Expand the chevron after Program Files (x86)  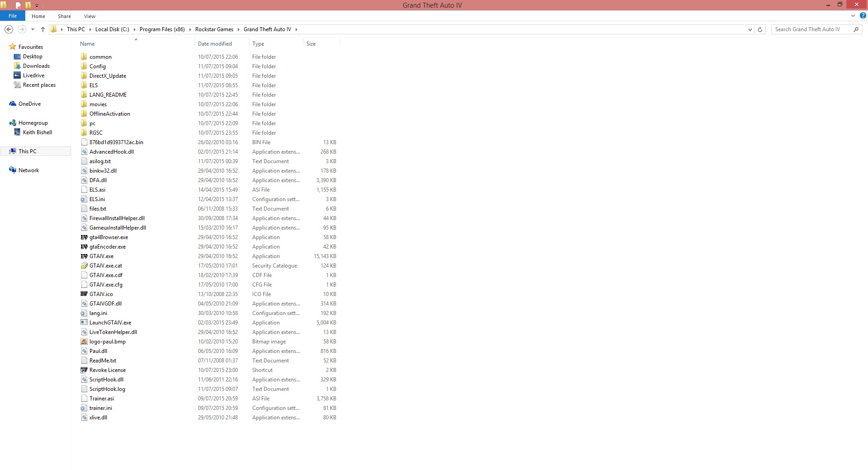click(x=190, y=29)
